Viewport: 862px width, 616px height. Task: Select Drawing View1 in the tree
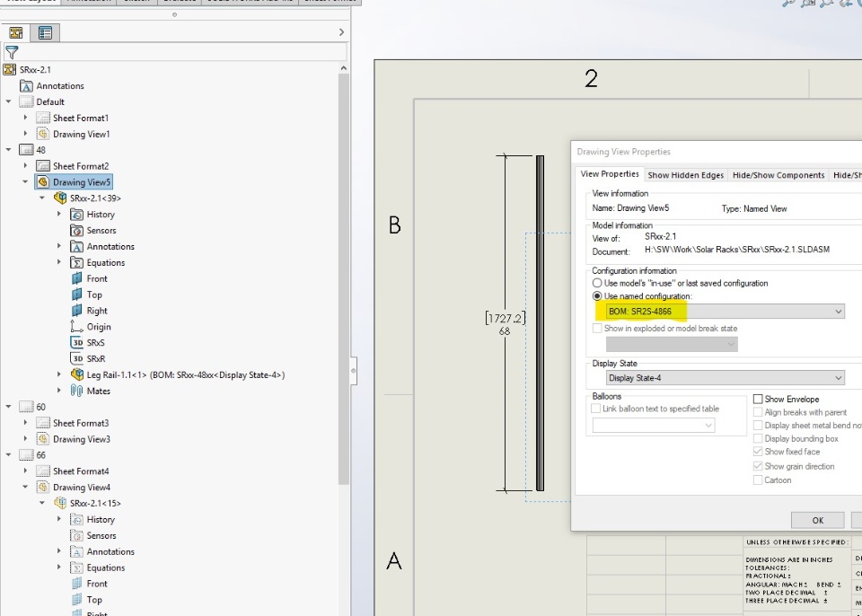pos(82,134)
